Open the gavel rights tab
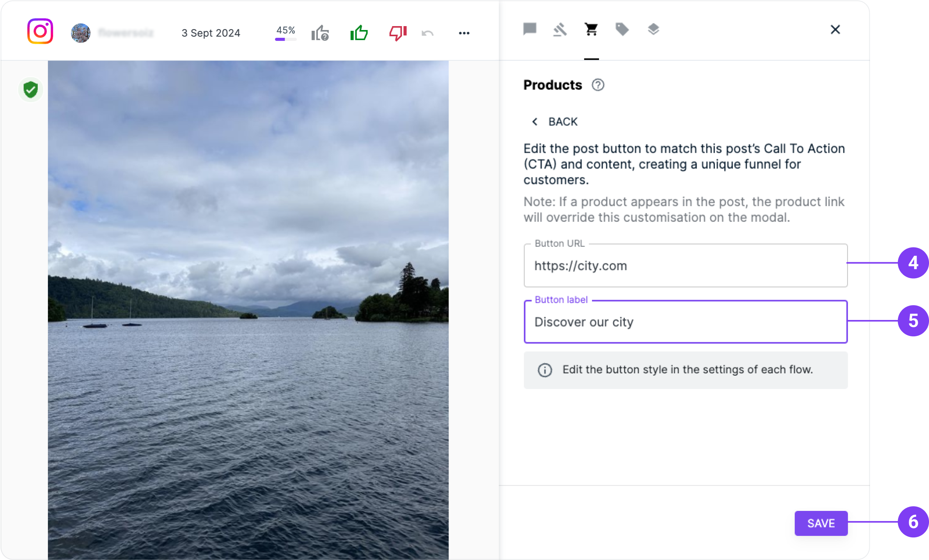This screenshot has height=560, width=929. (x=560, y=30)
